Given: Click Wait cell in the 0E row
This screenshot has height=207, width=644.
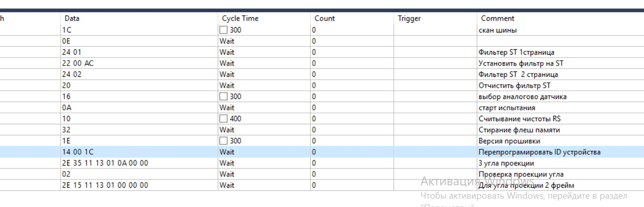Looking at the screenshot, I should (227, 41).
